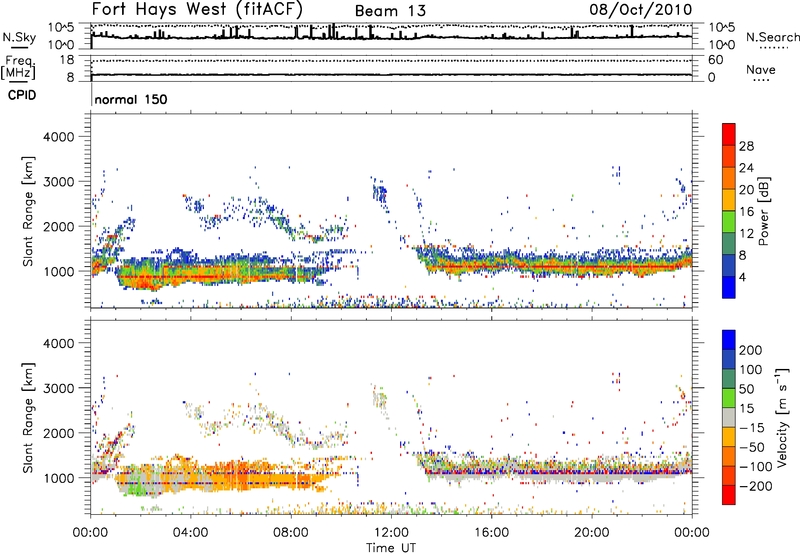Click the 'Beam 13' label

390,11
